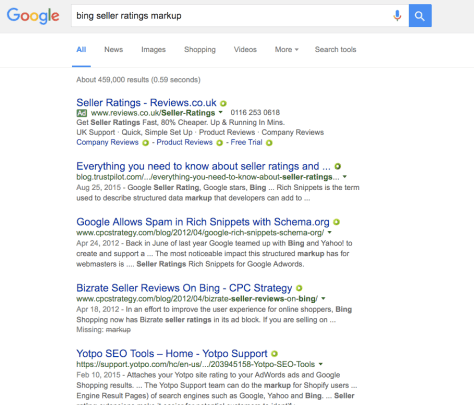Click the www.reviews.co.uk/Seller-Ratings URL text
This screenshot has height=405, width=474.
pyautogui.click(x=153, y=113)
